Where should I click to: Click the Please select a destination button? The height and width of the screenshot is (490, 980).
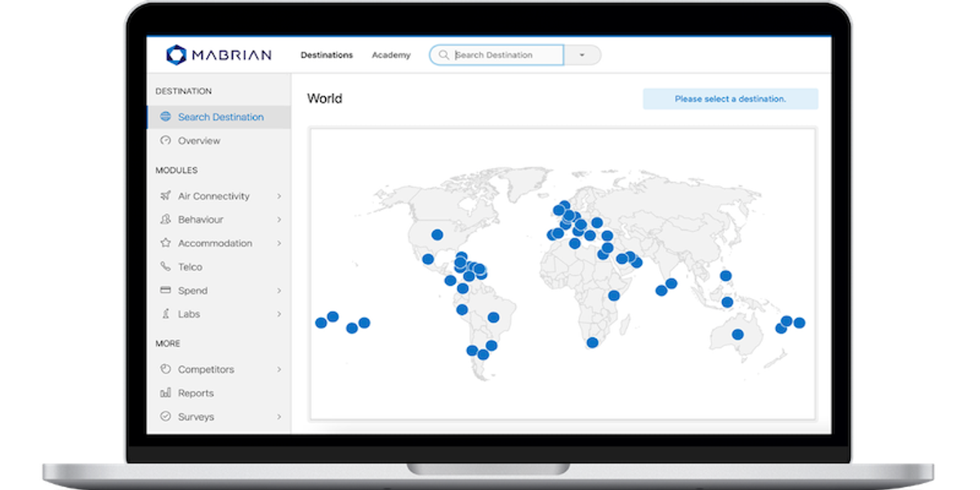point(731,97)
